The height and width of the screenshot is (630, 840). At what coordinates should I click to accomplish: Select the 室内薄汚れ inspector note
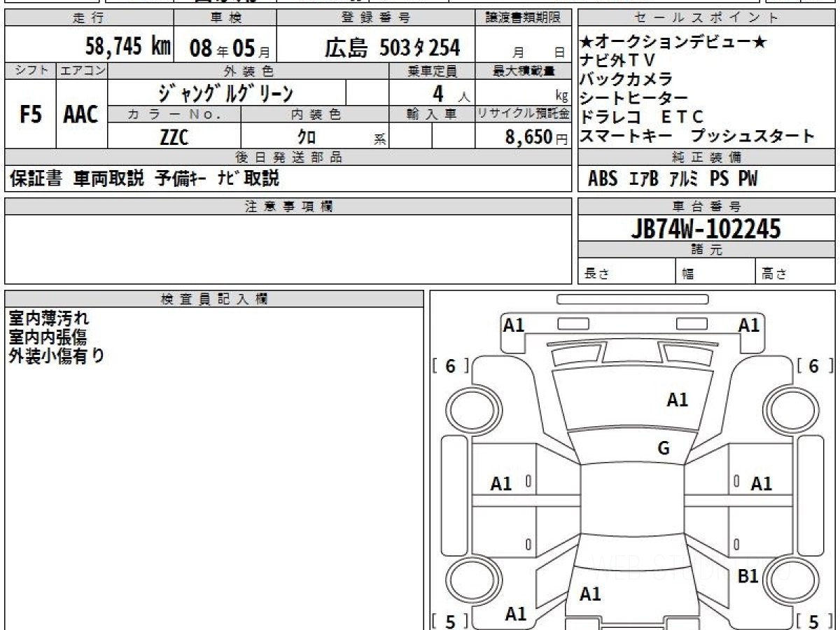[49, 319]
